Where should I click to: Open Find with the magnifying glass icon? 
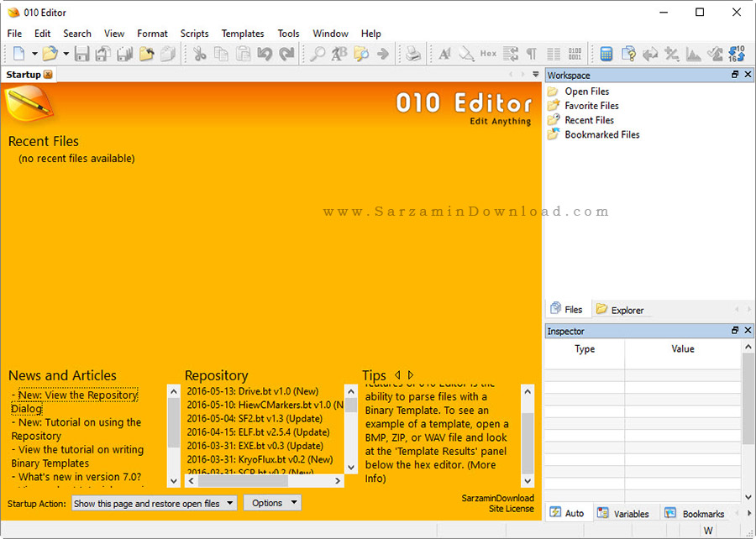click(x=317, y=54)
